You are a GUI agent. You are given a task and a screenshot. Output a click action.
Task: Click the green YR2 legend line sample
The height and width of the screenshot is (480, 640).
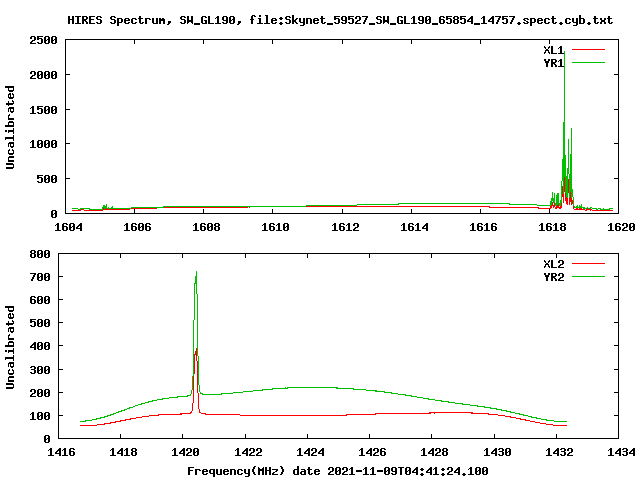point(588,277)
